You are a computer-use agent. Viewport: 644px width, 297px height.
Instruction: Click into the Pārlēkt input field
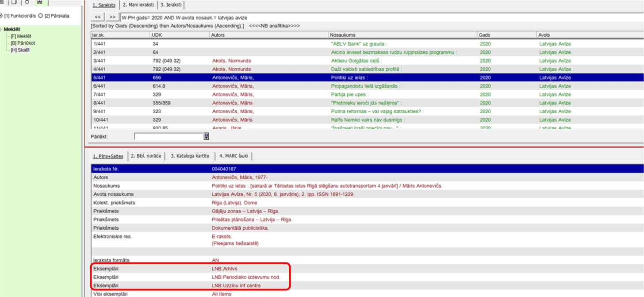[x=169, y=137]
